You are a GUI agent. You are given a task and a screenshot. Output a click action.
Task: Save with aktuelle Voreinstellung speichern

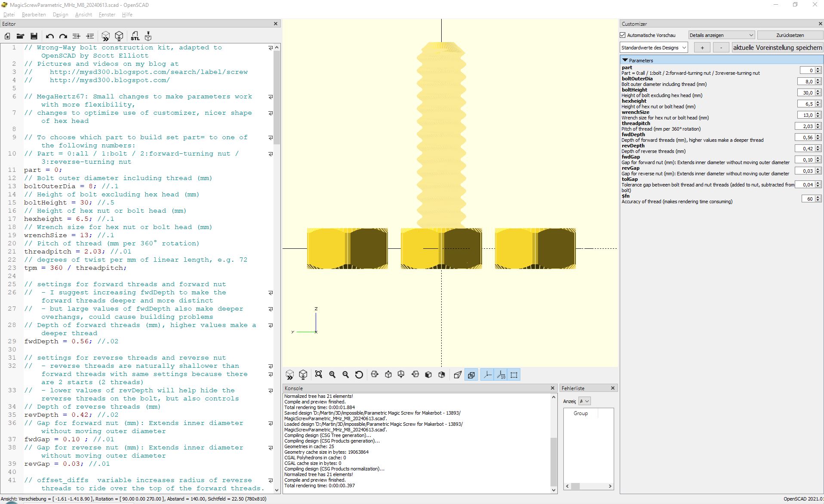click(x=777, y=47)
